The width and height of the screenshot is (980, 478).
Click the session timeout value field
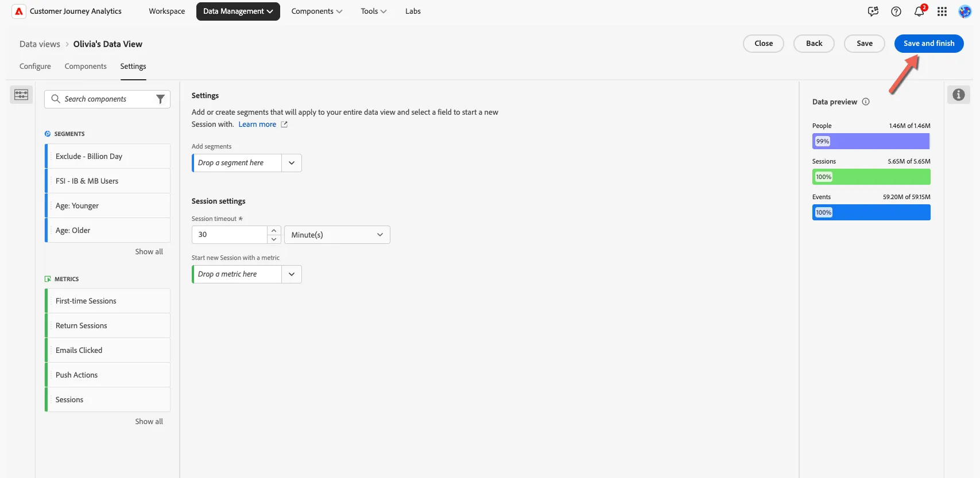[230, 235]
